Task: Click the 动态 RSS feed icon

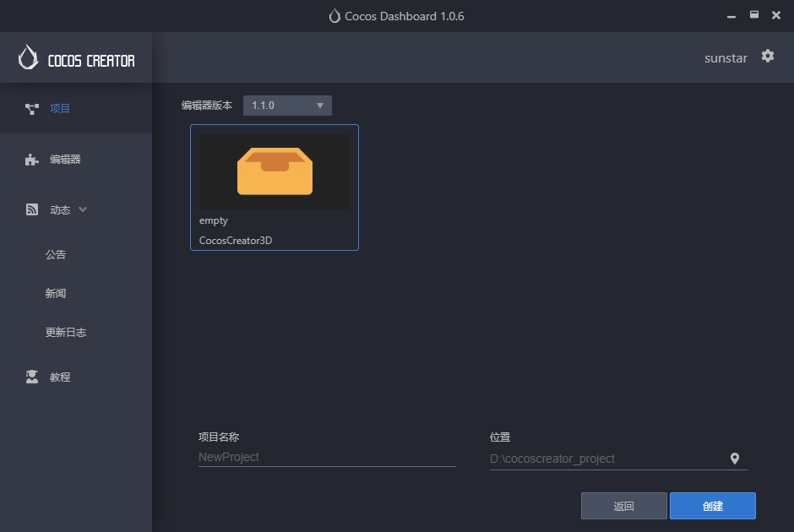Action: point(32,209)
